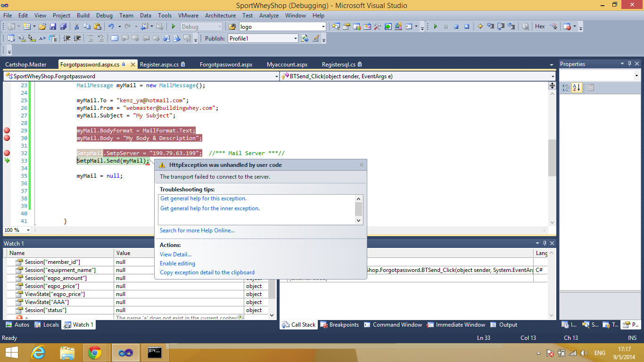Open the 'logo' find combo box dropdown
Viewport: 644px width, 362px height.
click(323, 27)
